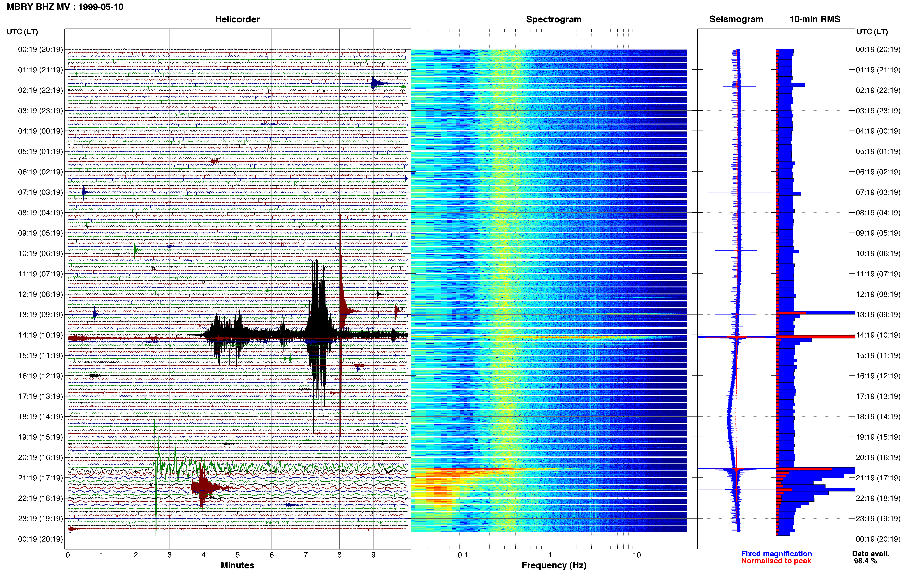
Task: Click the '1' tick on the Frequency axis
Action: pos(550,555)
